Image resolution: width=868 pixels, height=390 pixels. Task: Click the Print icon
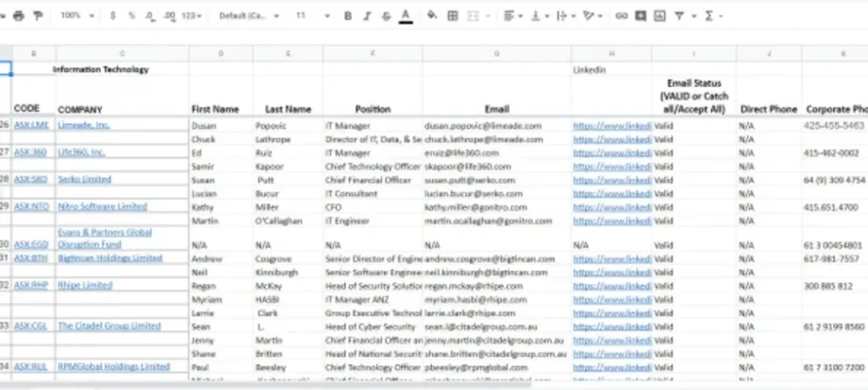[19, 16]
